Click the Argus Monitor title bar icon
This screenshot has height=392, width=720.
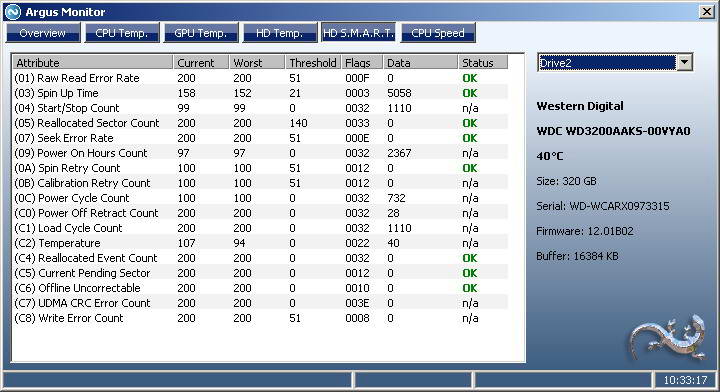point(12,11)
